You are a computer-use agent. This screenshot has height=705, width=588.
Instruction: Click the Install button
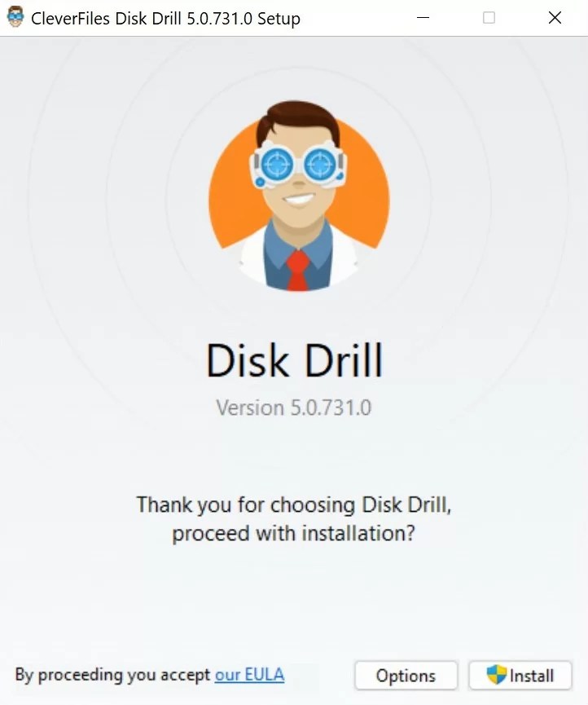pos(520,676)
